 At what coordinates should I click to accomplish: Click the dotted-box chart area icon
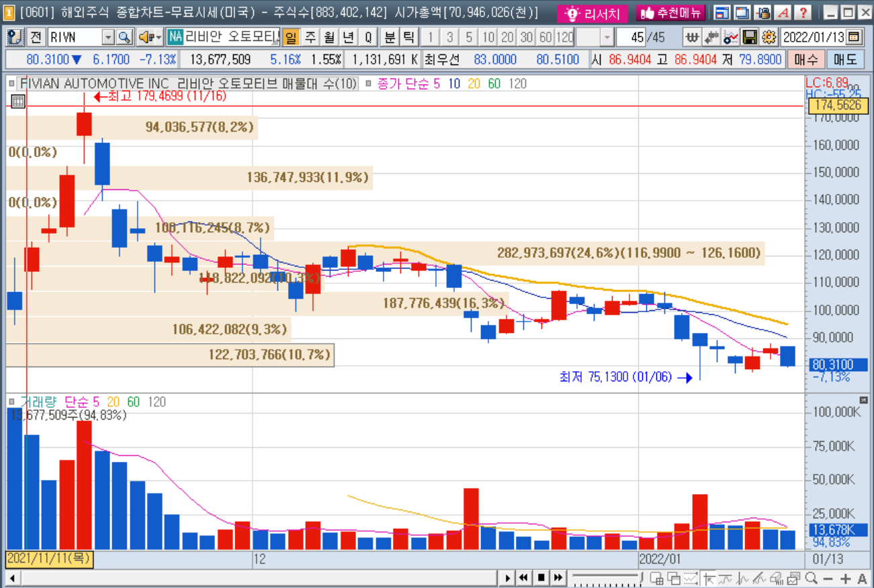coord(691,578)
